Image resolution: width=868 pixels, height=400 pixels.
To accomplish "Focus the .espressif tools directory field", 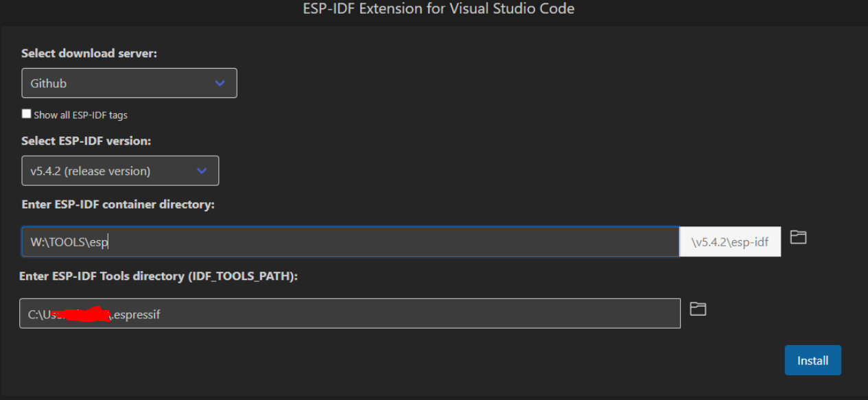I will [350, 314].
